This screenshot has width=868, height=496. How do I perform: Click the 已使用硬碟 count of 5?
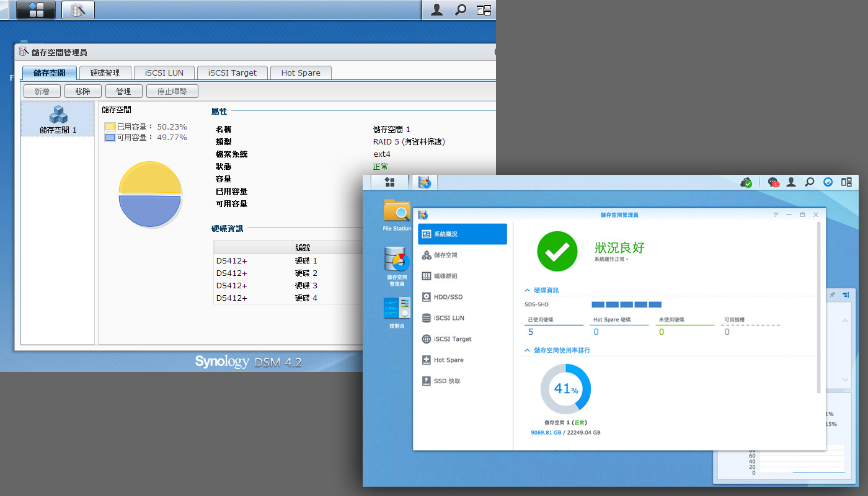pyautogui.click(x=531, y=332)
